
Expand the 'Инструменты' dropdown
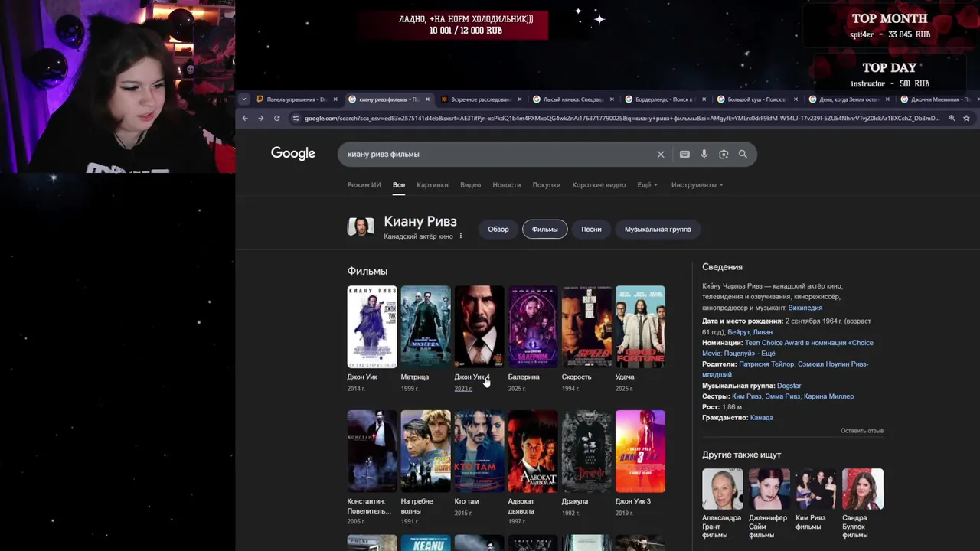[x=697, y=185]
